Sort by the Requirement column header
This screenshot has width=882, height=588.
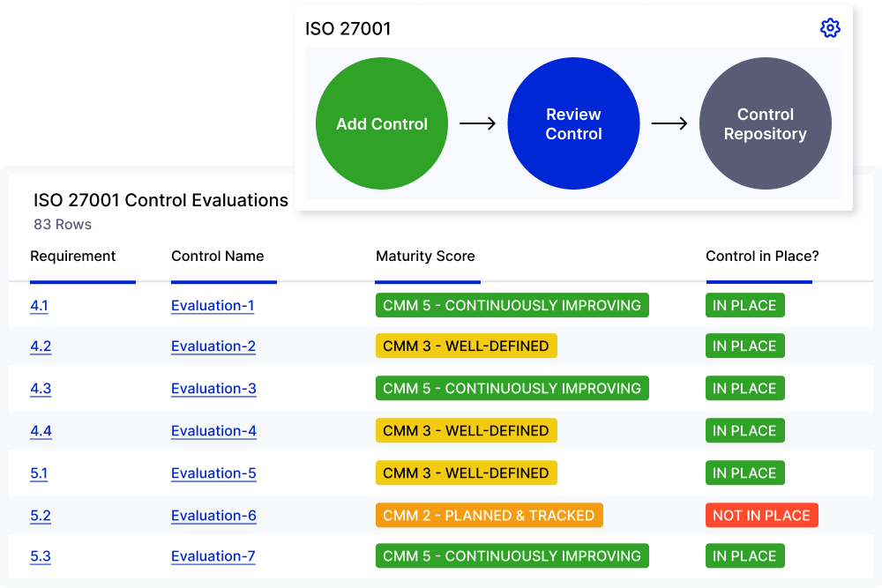(x=72, y=257)
